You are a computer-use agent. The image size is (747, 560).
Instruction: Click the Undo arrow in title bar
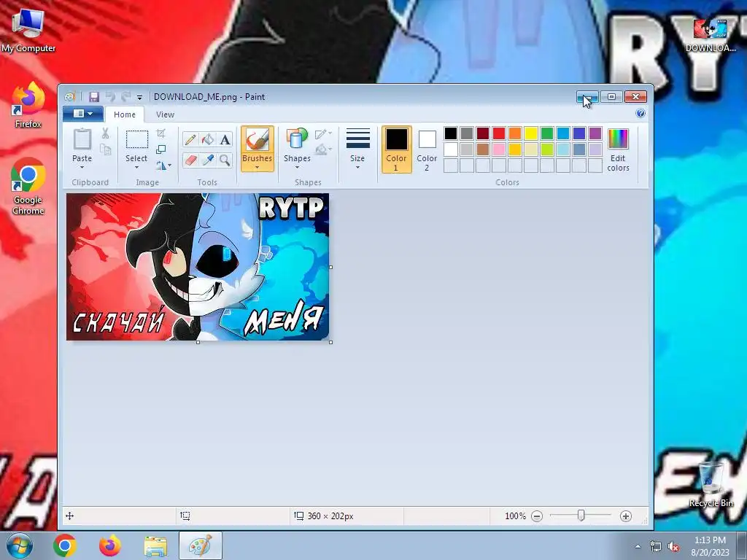pyautogui.click(x=111, y=97)
